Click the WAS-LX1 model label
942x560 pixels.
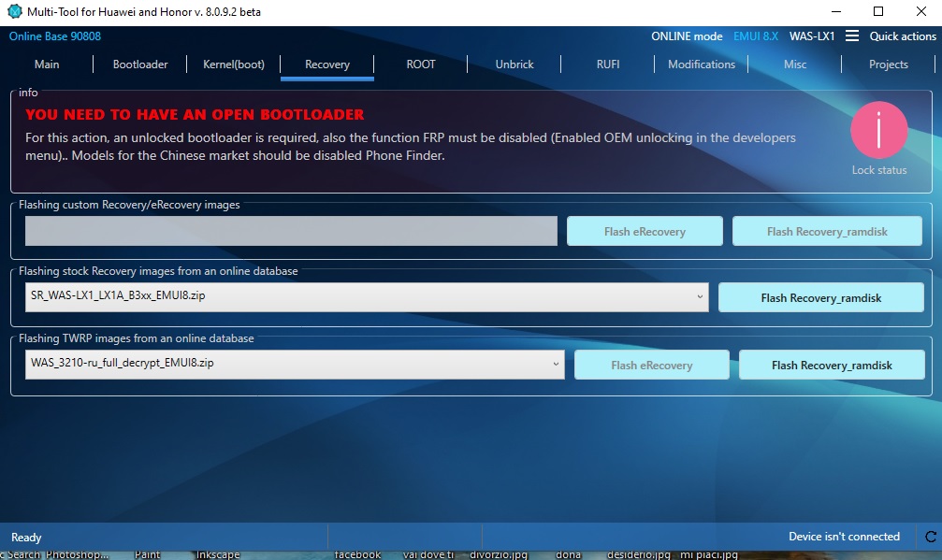812,36
